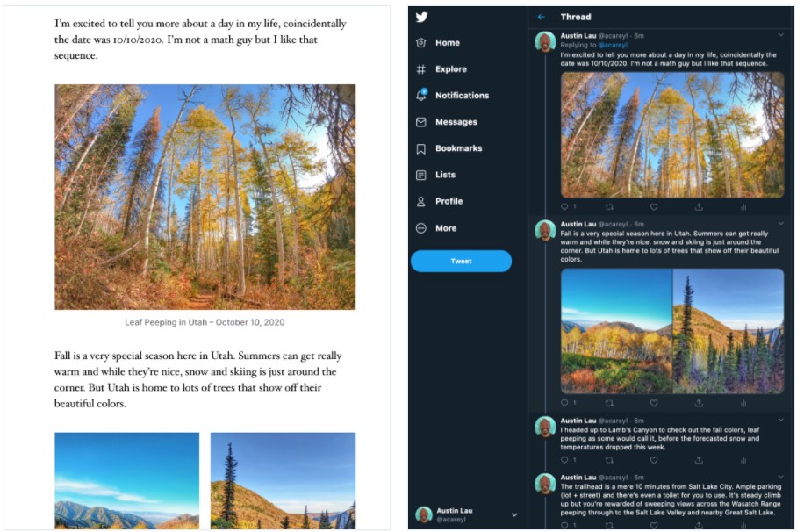804x532 pixels.
Task: Click the Leaf Peeping in Utah blog photo
Action: (x=205, y=197)
